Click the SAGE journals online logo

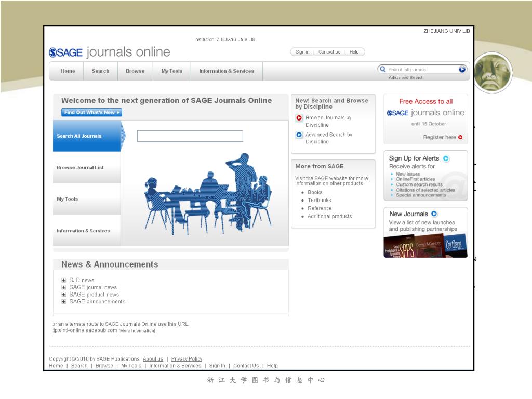109,52
